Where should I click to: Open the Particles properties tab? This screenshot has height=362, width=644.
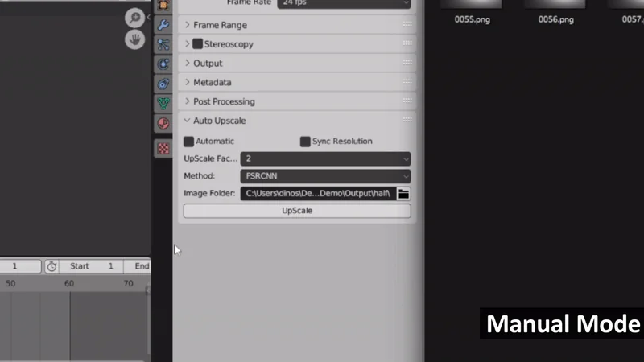pyautogui.click(x=163, y=44)
